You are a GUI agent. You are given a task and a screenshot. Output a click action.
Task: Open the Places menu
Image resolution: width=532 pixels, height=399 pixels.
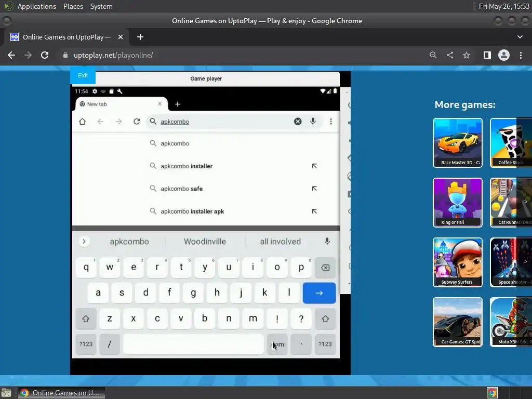tap(73, 6)
